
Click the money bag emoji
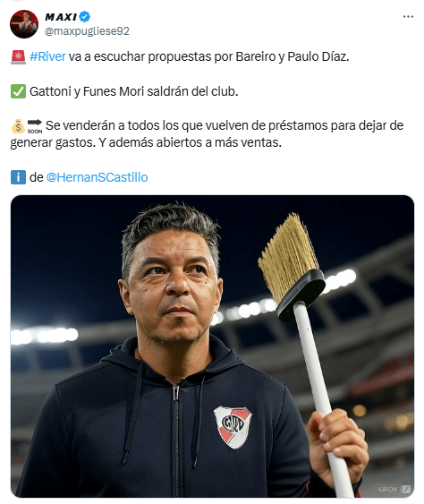click(18, 126)
